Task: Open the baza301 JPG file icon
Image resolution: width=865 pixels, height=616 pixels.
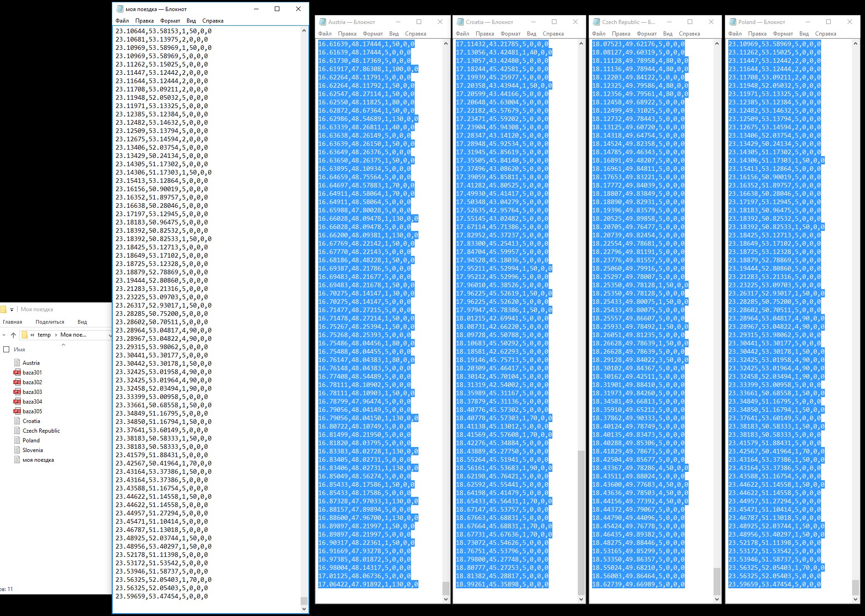Action: 17,372
